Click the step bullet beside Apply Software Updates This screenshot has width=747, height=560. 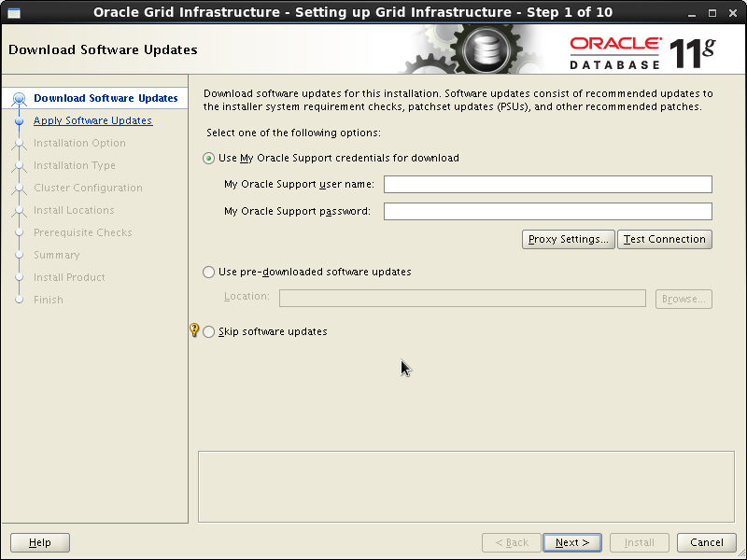coord(19,121)
